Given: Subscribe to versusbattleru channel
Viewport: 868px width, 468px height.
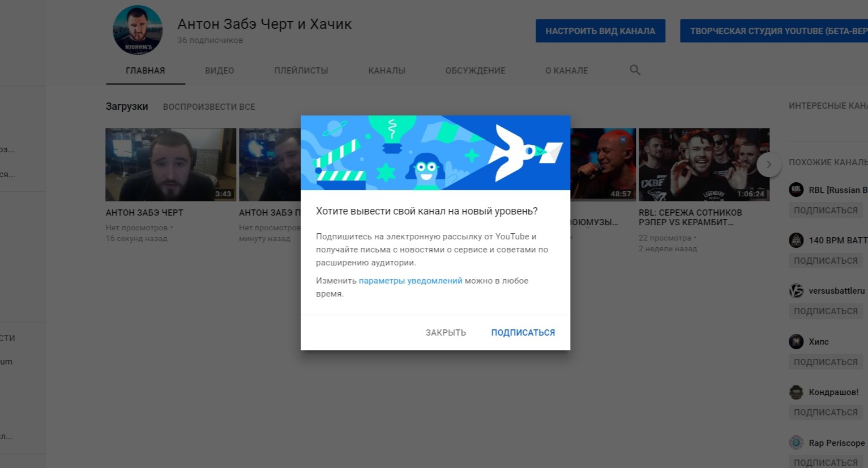Looking at the screenshot, I should pos(826,311).
